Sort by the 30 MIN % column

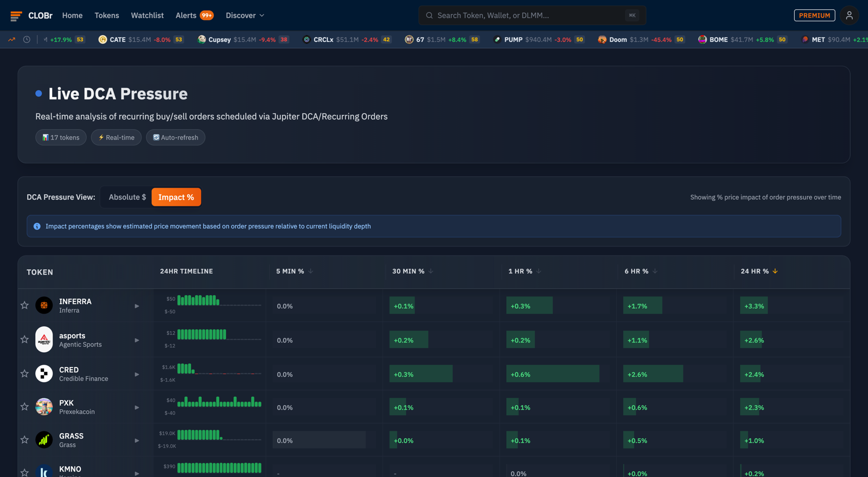[413, 271]
